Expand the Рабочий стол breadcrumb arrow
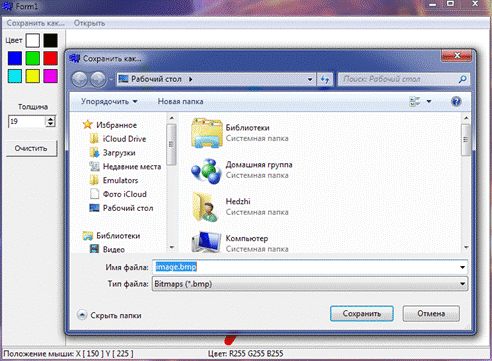This screenshot has width=492, height=361. (x=190, y=79)
